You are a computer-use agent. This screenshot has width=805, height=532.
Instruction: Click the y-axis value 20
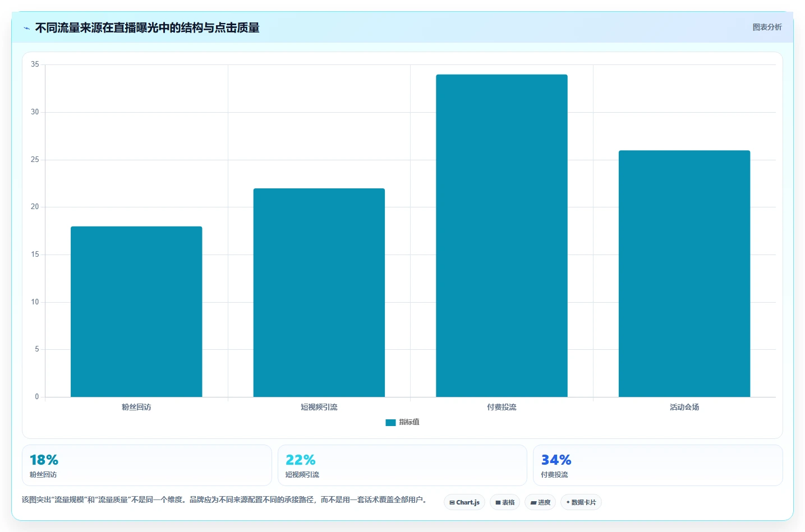[x=35, y=207]
